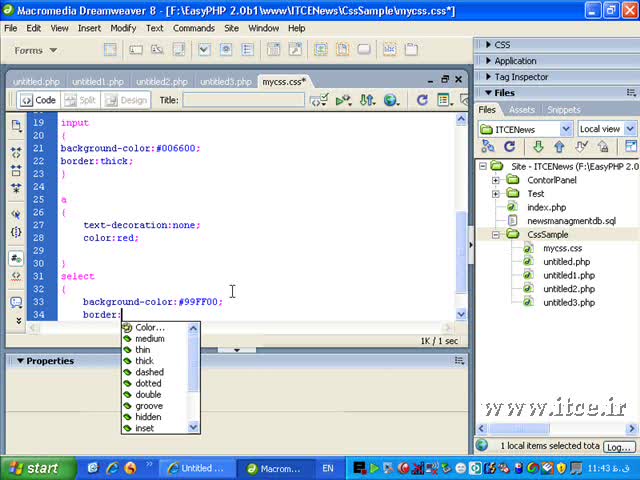Click Expand to show local and remote sites

click(x=631, y=146)
